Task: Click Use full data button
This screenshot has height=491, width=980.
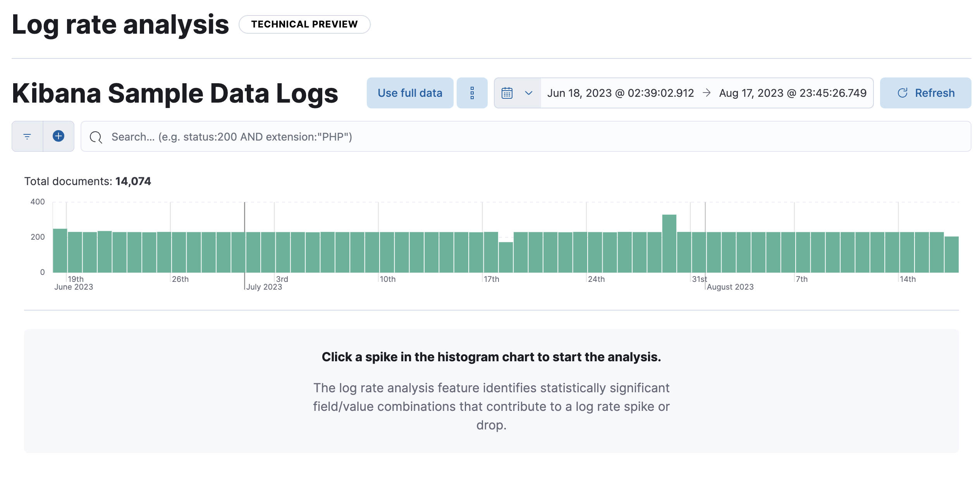Action: (409, 93)
